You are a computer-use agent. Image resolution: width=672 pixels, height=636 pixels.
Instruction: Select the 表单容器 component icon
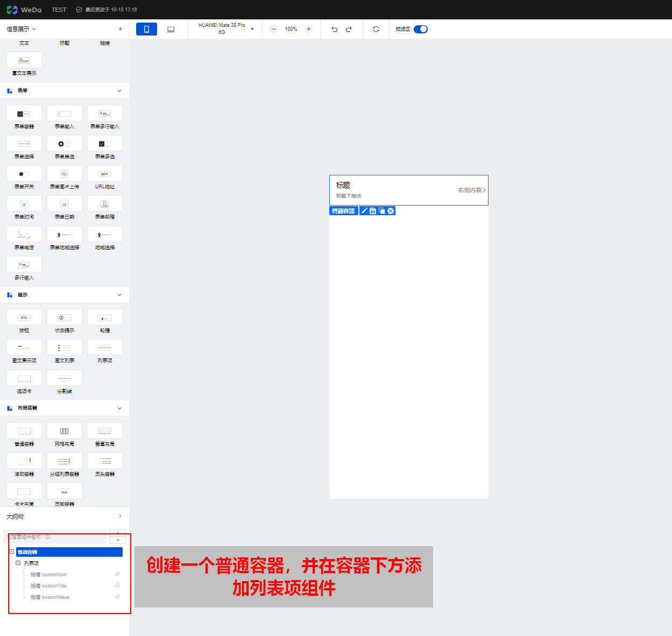point(24,114)
